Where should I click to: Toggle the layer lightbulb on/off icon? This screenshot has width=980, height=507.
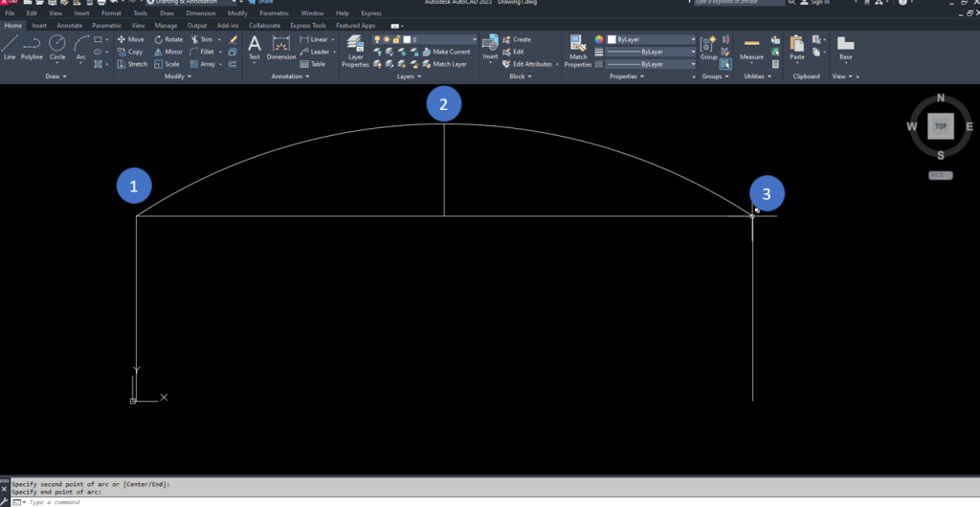coord(377,39)
